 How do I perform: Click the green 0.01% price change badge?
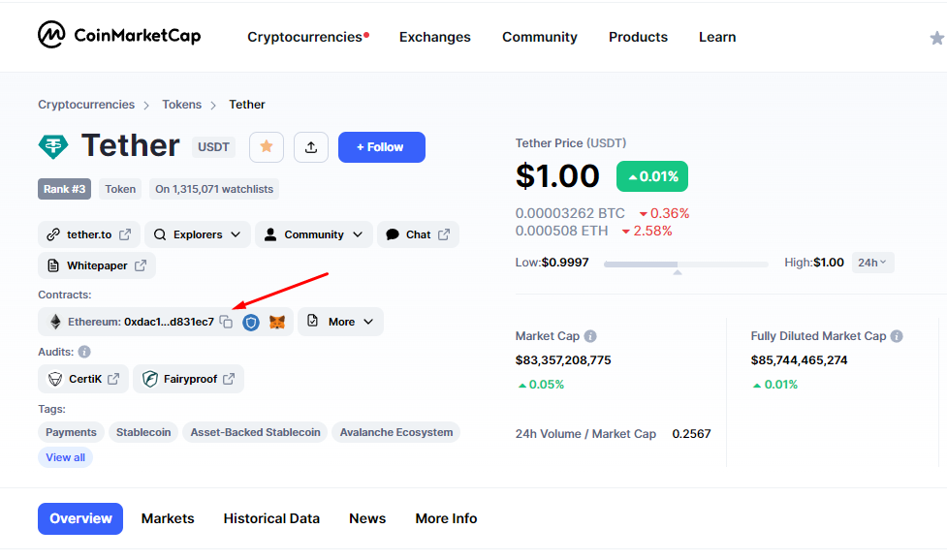tap(652, 176)
